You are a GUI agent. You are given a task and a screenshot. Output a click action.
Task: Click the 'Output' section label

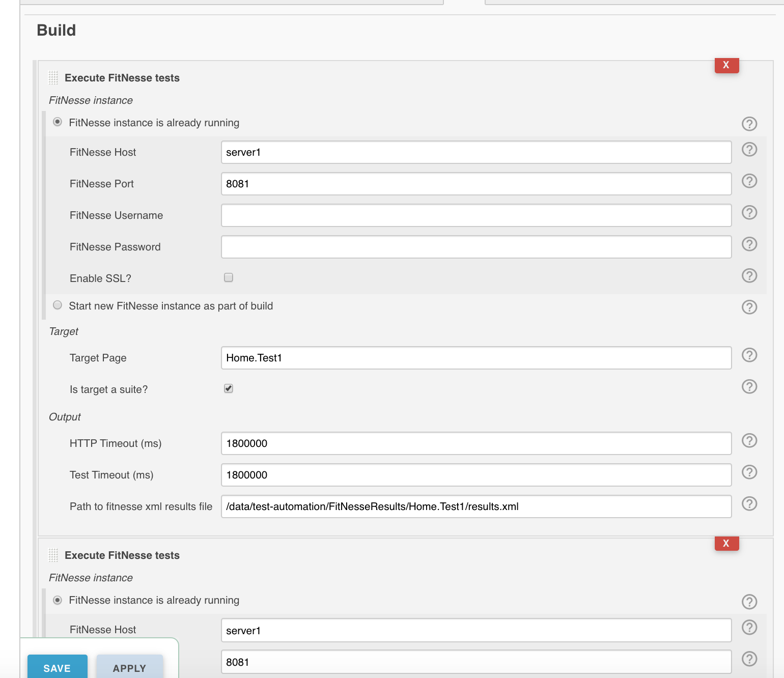[65, 417]
